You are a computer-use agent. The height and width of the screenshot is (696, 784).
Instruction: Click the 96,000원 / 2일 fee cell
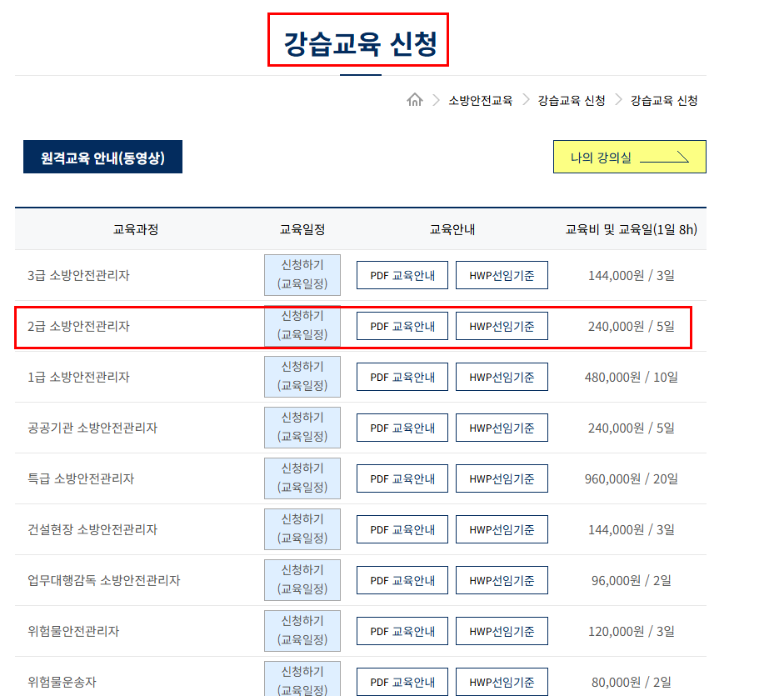click(631, 580)
